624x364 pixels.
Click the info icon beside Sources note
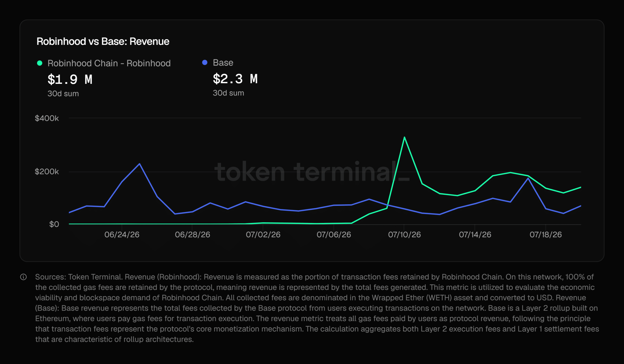coord(23,277)
